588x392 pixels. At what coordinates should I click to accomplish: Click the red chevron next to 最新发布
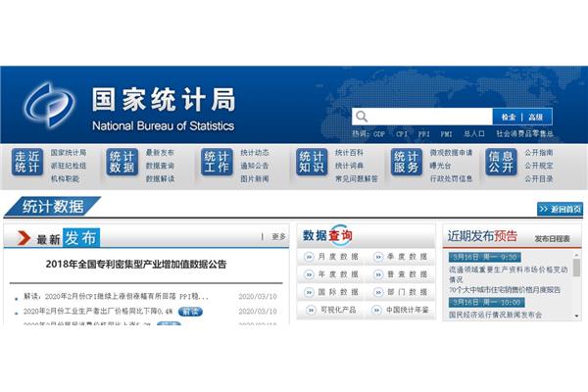pyautogui.click(x=24, y=238)
